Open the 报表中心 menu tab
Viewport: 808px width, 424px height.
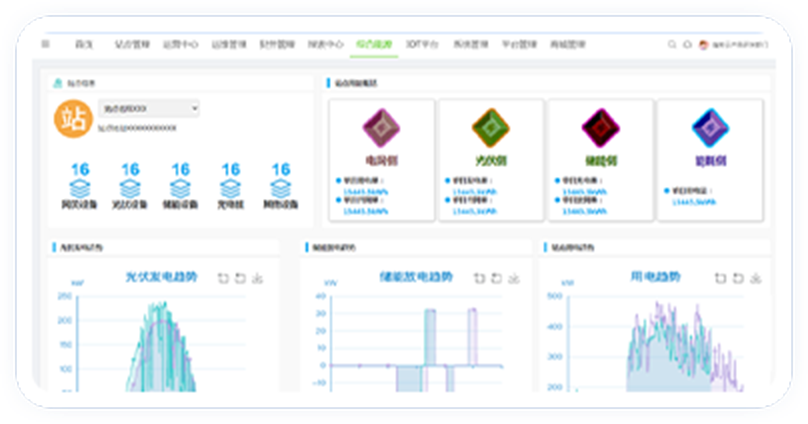pyautogui.click(x=326, y=44)
